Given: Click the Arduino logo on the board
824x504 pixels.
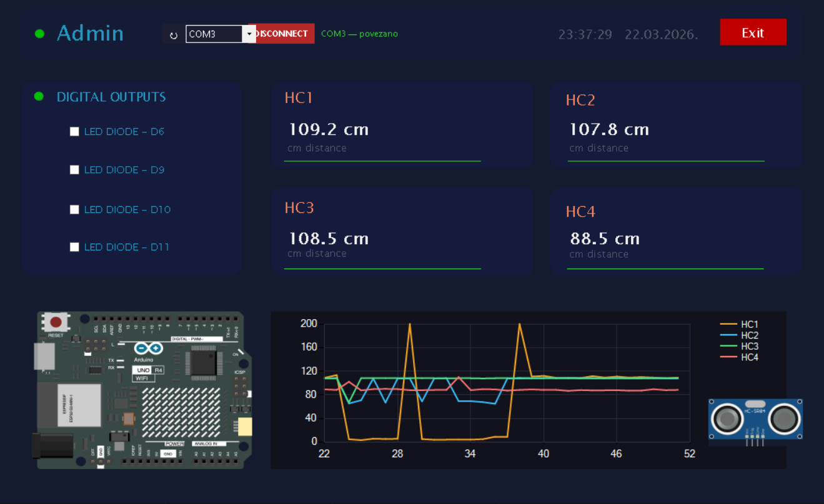Looking at the screenshot, I should click(149, 348).
